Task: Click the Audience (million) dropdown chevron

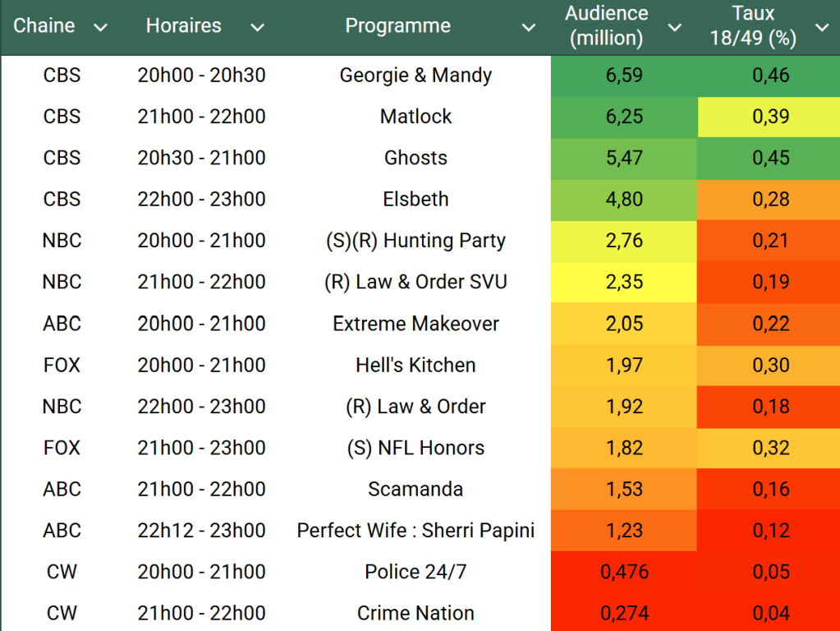Action: 675,28
